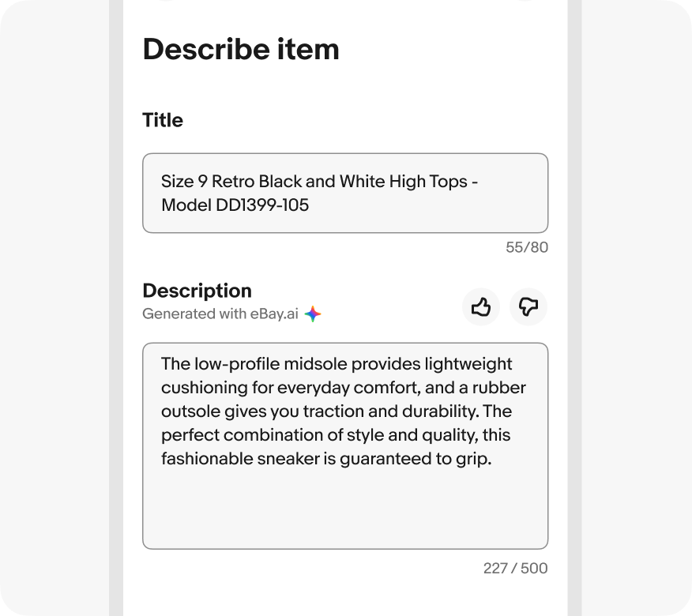Place cursor on 'Model' in the title field
Image resolution: width=692 pixels, height=616 pixels.
click(186, 205)
